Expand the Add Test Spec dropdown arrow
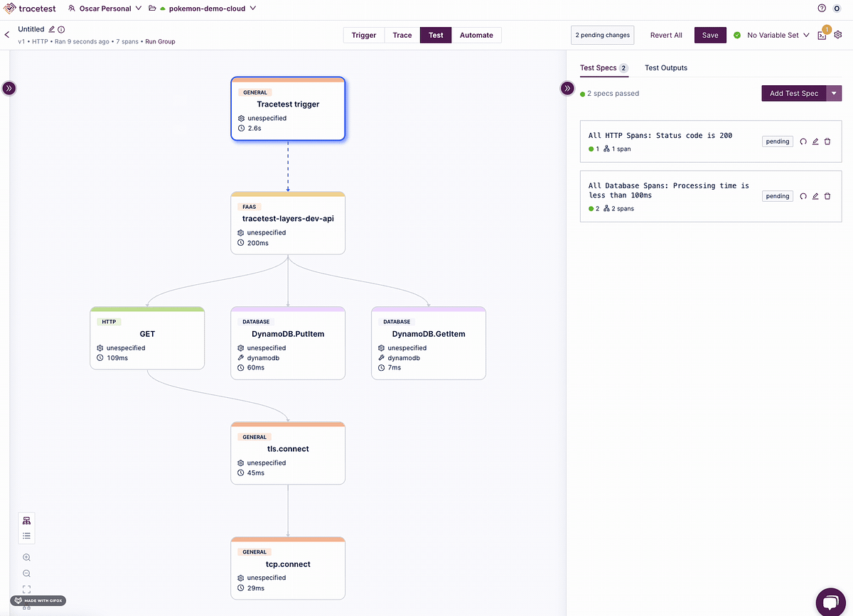Viewport: 853px width, 616px height. pos(834,93)
